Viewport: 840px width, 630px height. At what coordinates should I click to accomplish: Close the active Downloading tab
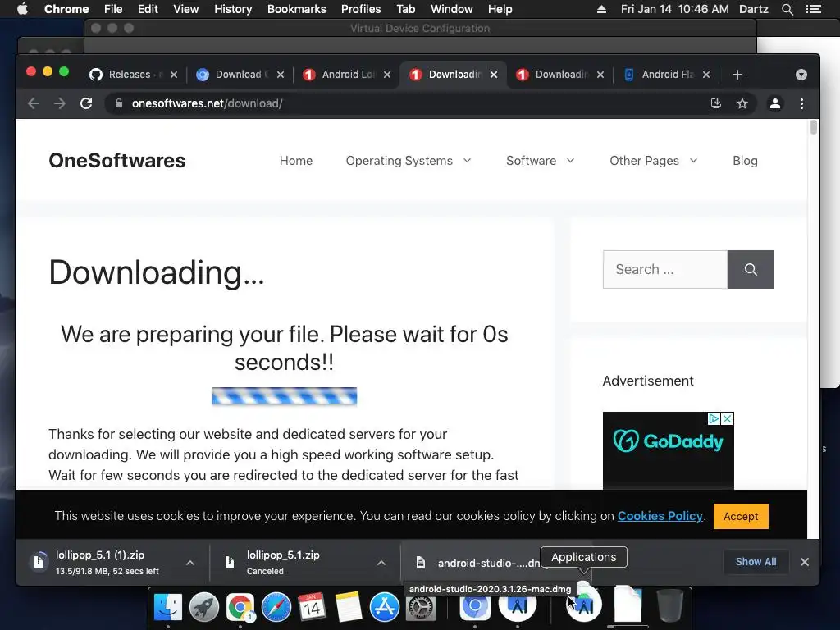[494, 75]
